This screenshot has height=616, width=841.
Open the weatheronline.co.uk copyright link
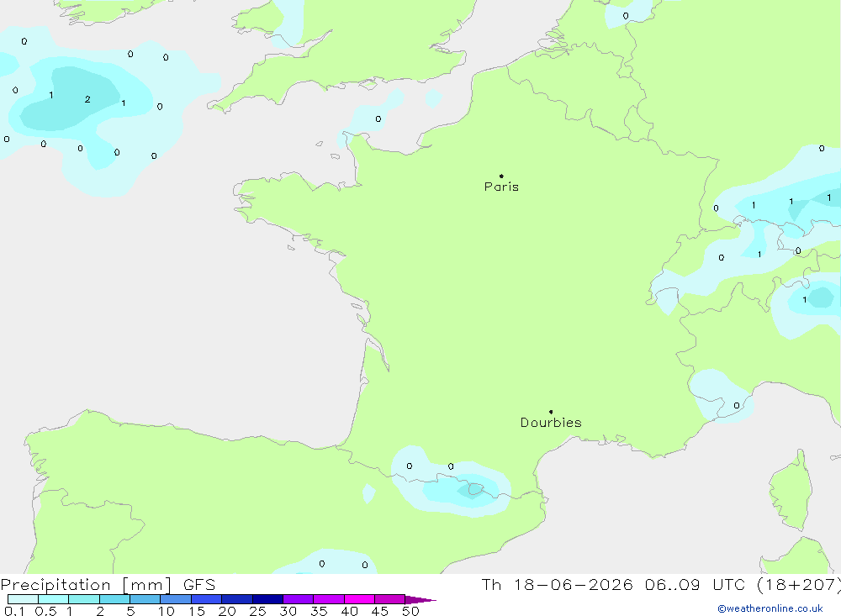(770, 608)
